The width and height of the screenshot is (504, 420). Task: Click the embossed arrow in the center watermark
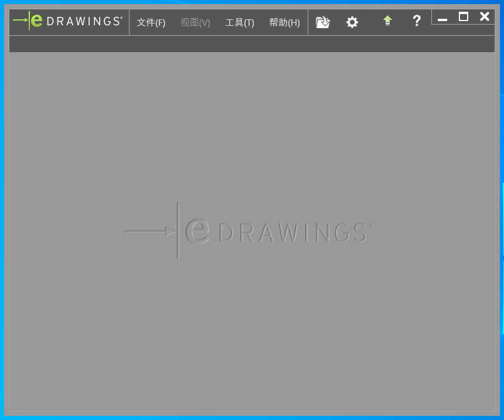(x=151, y=231)
